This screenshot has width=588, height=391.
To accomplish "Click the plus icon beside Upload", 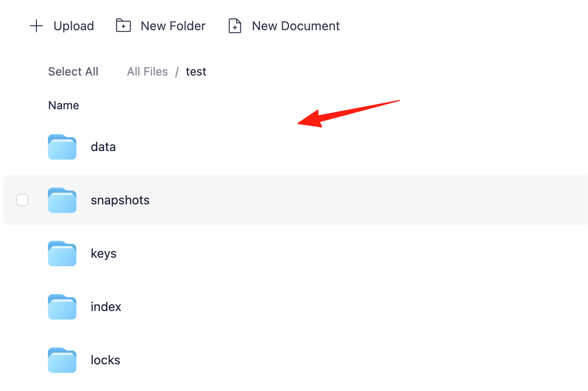I will 36,26.
